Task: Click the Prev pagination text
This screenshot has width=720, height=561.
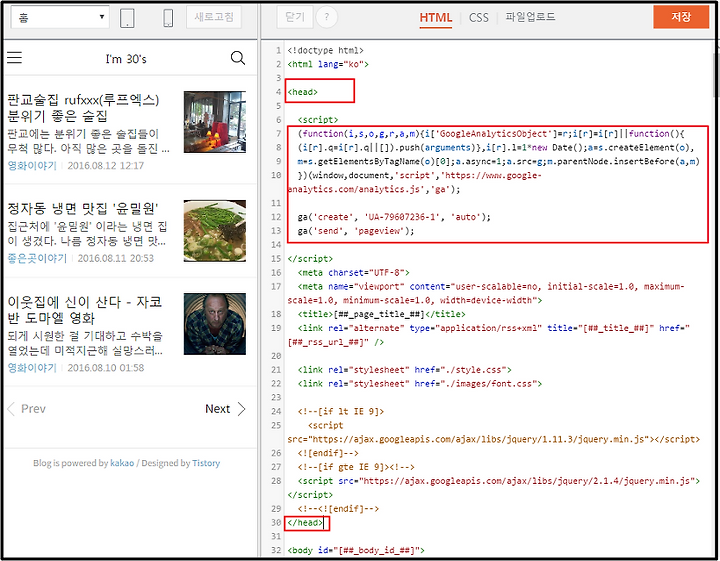Action: (34, 409)
